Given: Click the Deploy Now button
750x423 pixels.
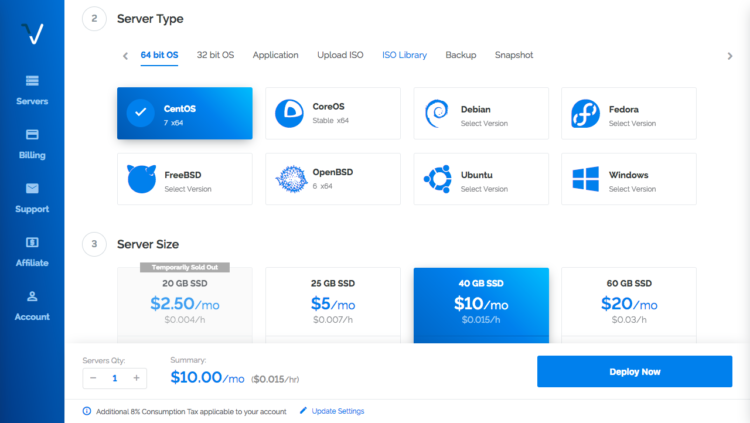Looking at the screenshot, I should pos(634,371).
